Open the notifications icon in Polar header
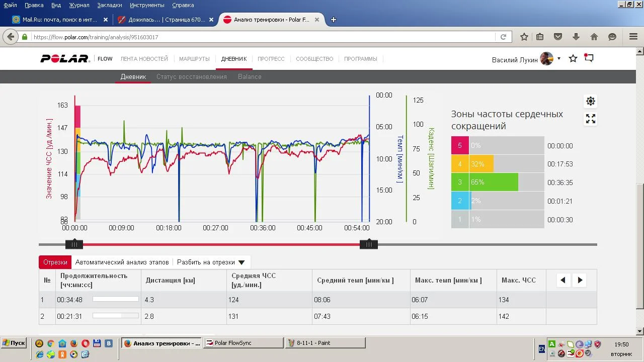Screen dimensions: 644x362 [x=589, y=58]
